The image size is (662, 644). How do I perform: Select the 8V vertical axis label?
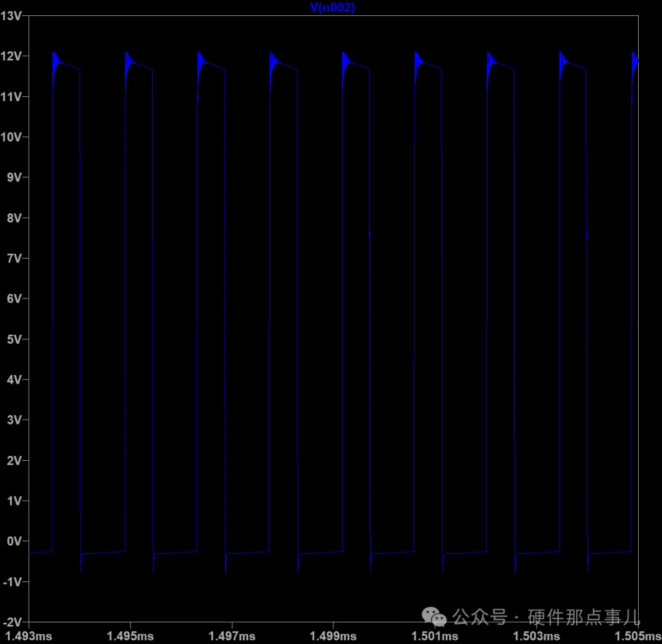pos(14,218)
